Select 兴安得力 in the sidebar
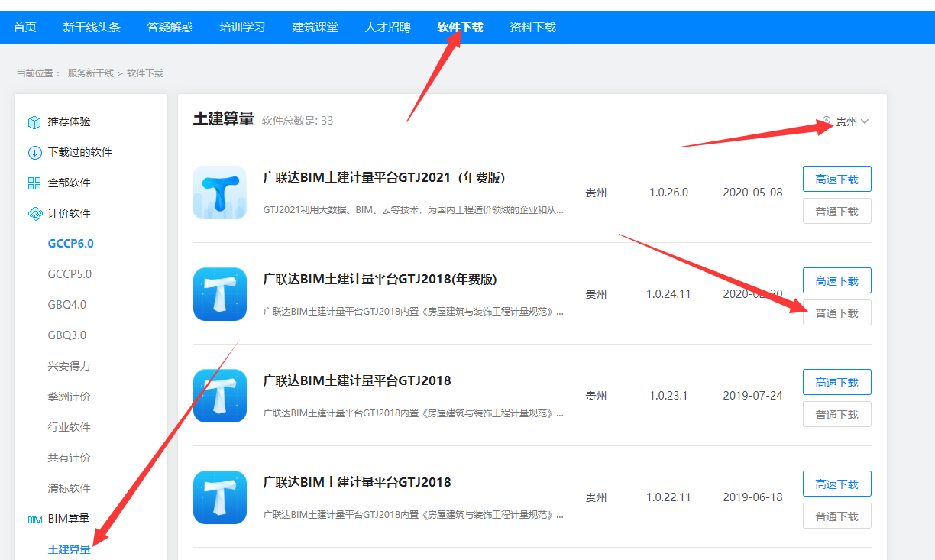935x560 pixels. pyautogui.click(x=69, y=366)
